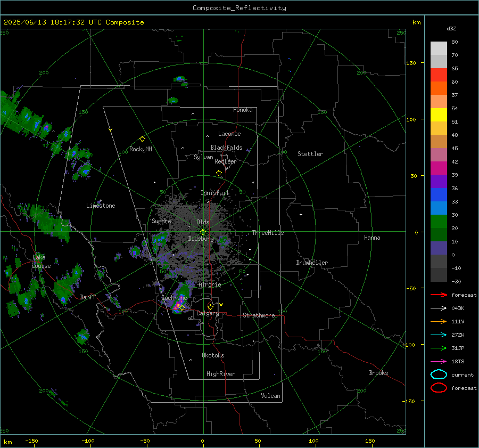
Task: Click the Sylvan label
Action: coord(203,157)
